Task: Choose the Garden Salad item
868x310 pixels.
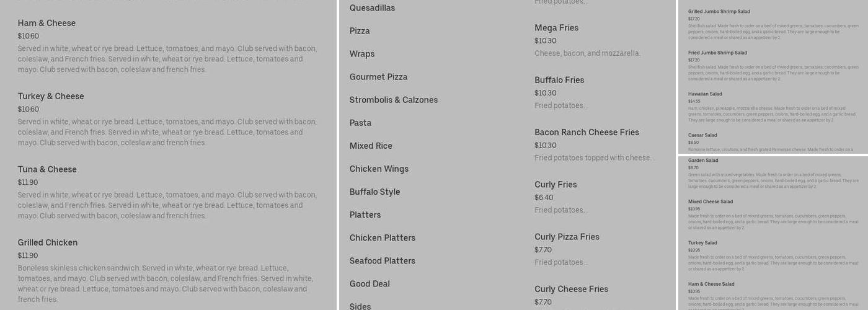Action: 703,161
